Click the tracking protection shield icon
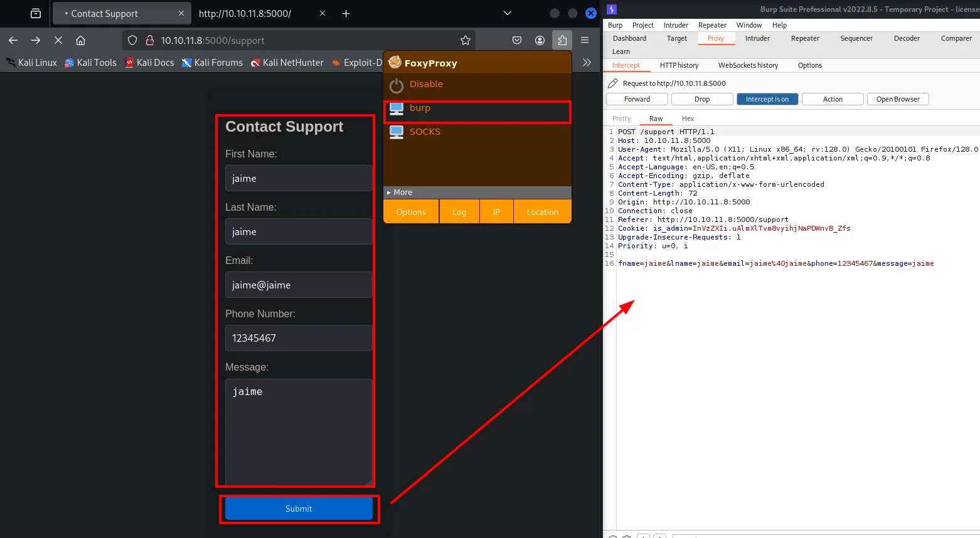This screenshot has height=538, width=980. 132,40
